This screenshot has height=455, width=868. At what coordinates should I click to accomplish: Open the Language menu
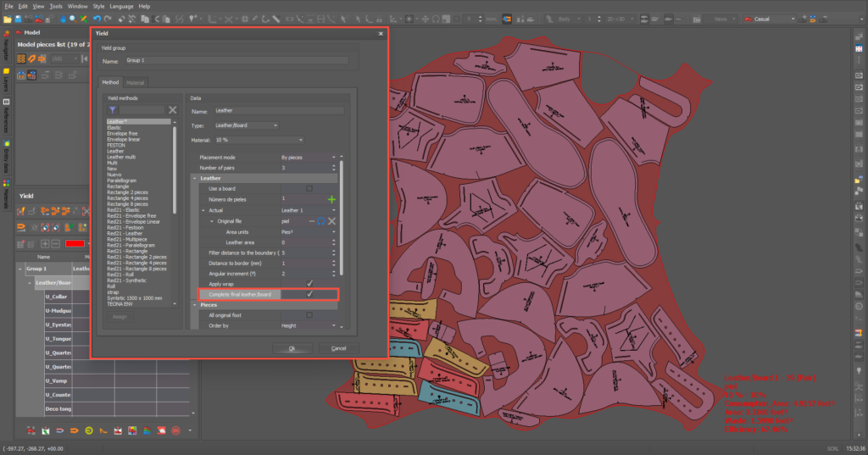pyautogui.click(x=122, y=6)
